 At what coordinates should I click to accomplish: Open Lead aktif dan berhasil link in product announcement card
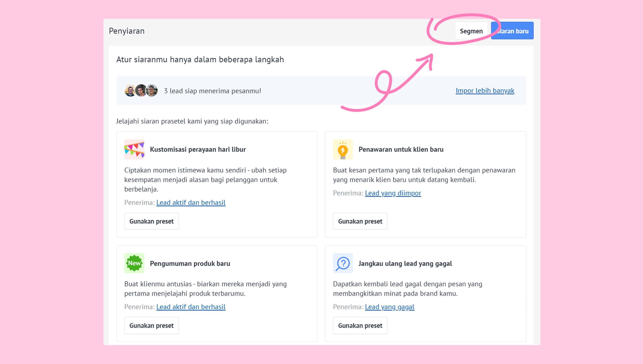[x=191, y=307]
